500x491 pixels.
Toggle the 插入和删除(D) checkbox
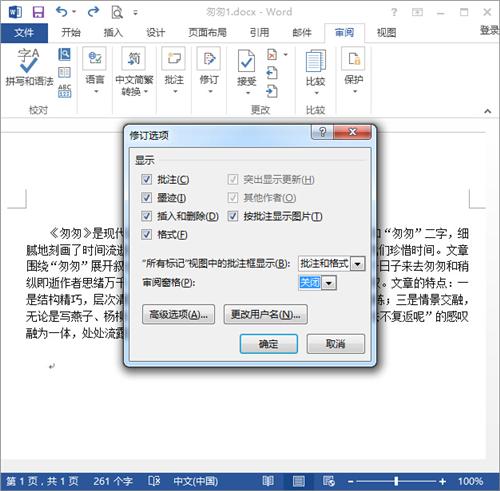[x=146, y=216]
